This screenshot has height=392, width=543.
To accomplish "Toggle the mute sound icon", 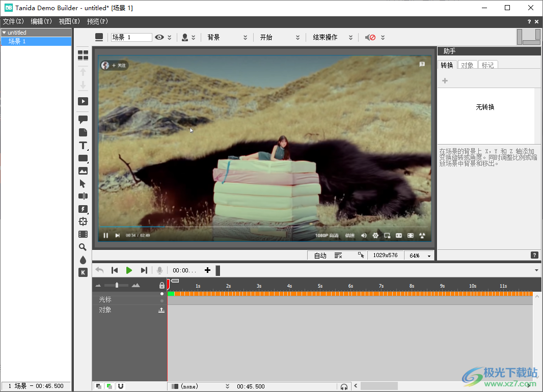I will 370,37.
